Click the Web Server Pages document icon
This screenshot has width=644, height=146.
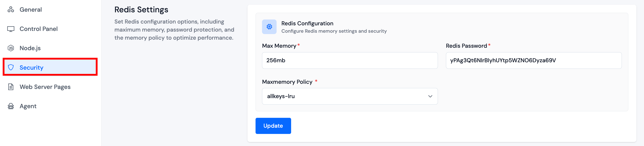pyautogui.click(x=11, y=87)
